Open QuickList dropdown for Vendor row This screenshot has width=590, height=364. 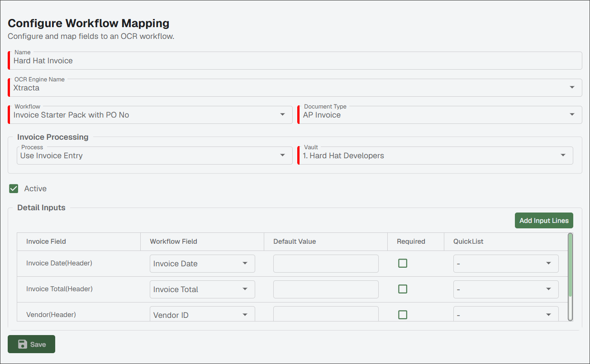click(506, 314)
